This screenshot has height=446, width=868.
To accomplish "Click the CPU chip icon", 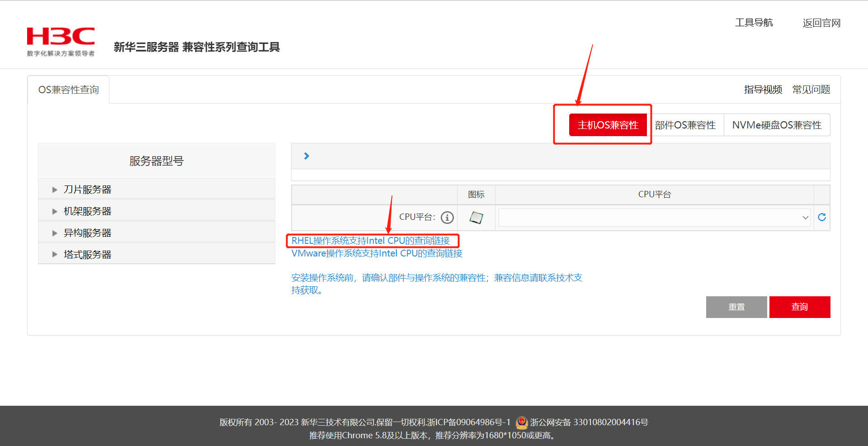I will coord(476,218).
